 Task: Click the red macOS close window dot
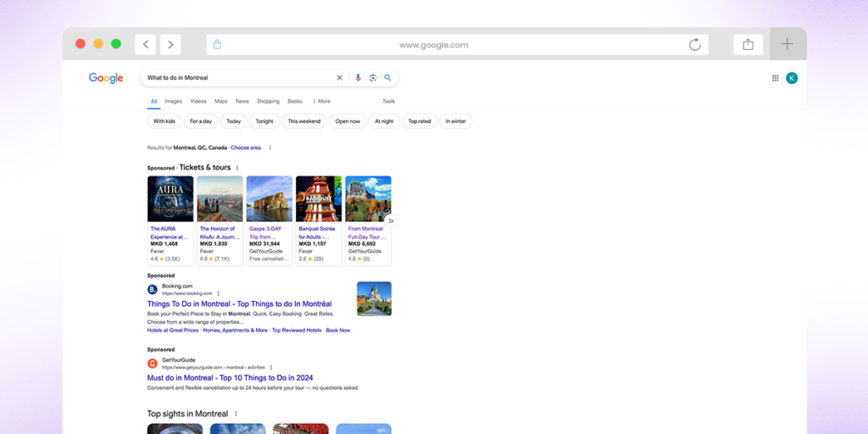click(x=81, y=44)
